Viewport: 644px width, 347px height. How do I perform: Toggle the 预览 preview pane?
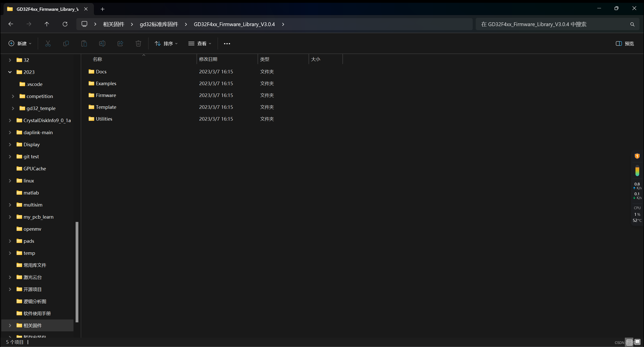(x=625, y=43)
